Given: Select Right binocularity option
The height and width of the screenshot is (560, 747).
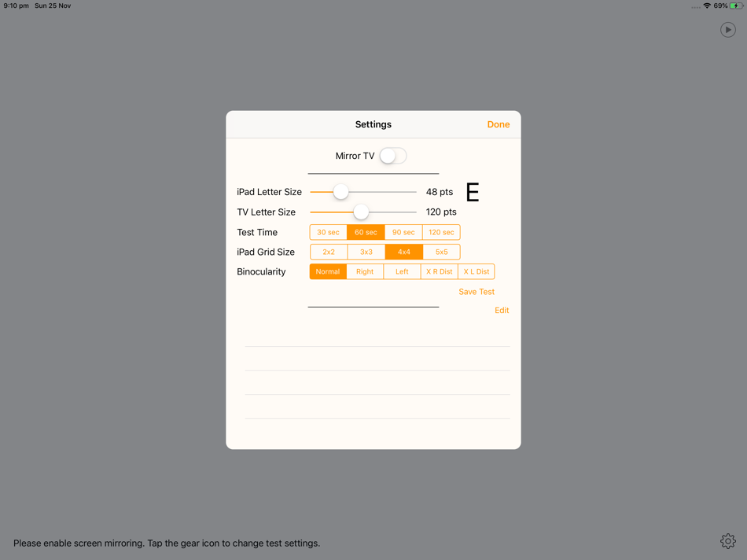Looking at the screenshot, I should click(365, 271).
